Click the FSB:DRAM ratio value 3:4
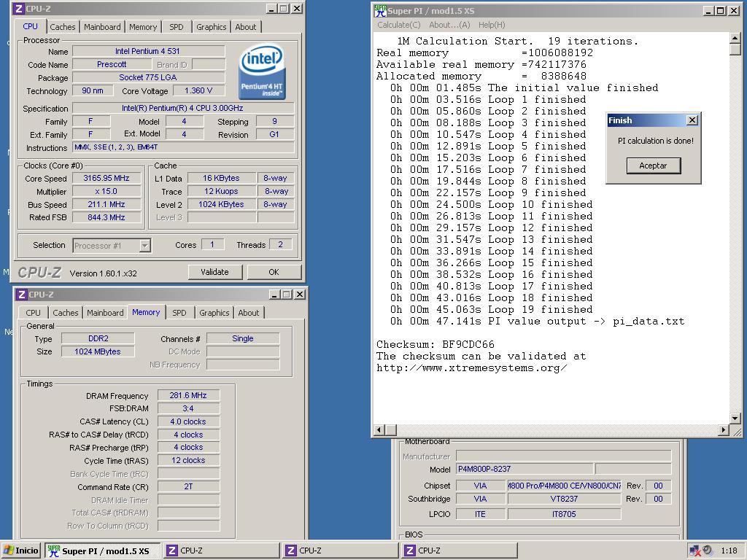Screen dimensions: 747x560 [188, 408]
